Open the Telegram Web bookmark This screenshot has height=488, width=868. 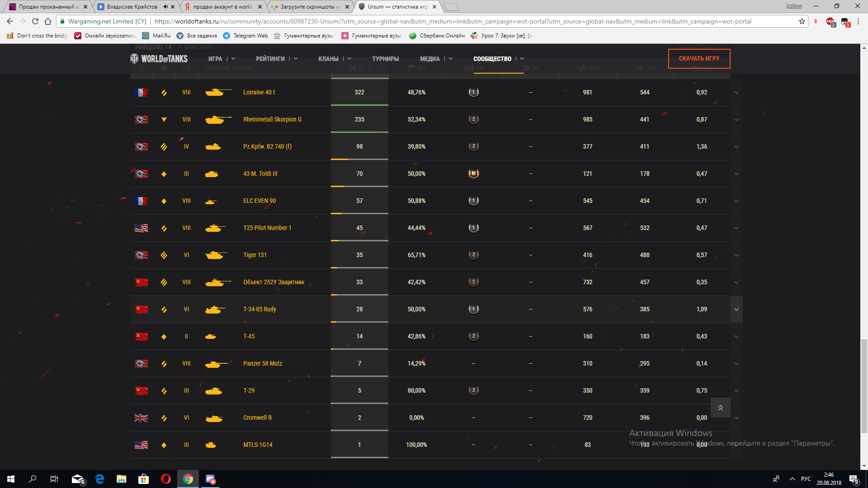coord(245,36)
